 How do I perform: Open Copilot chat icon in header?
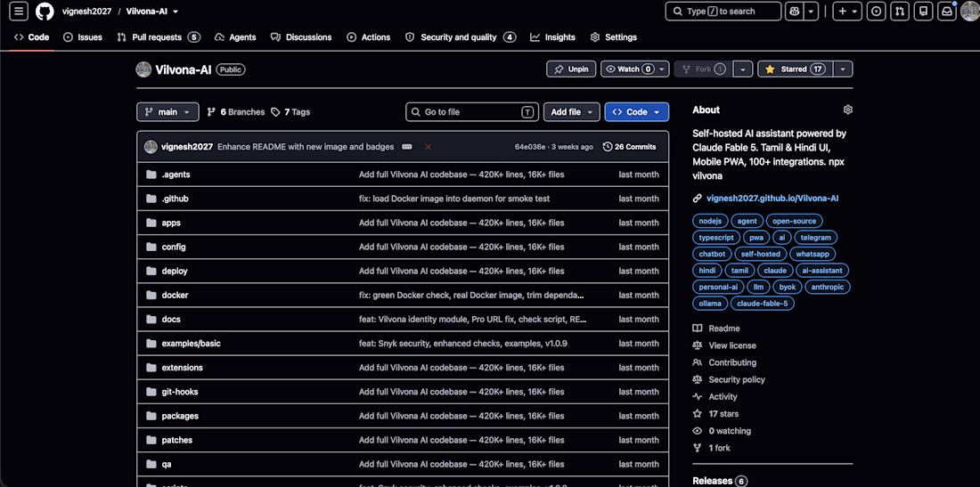click(794, 12)
